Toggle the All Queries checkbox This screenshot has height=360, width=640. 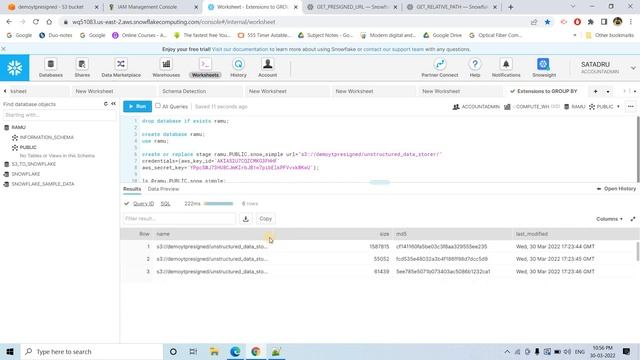click(158, 106)
